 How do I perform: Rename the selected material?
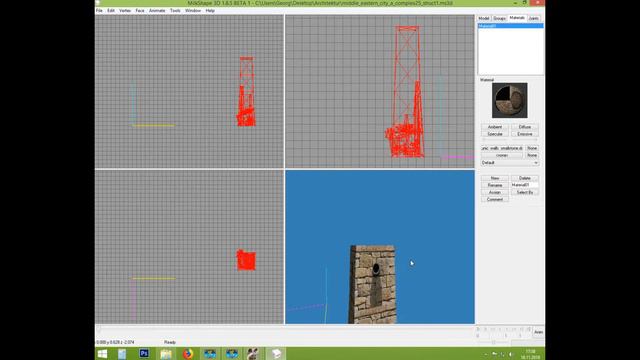495,185
